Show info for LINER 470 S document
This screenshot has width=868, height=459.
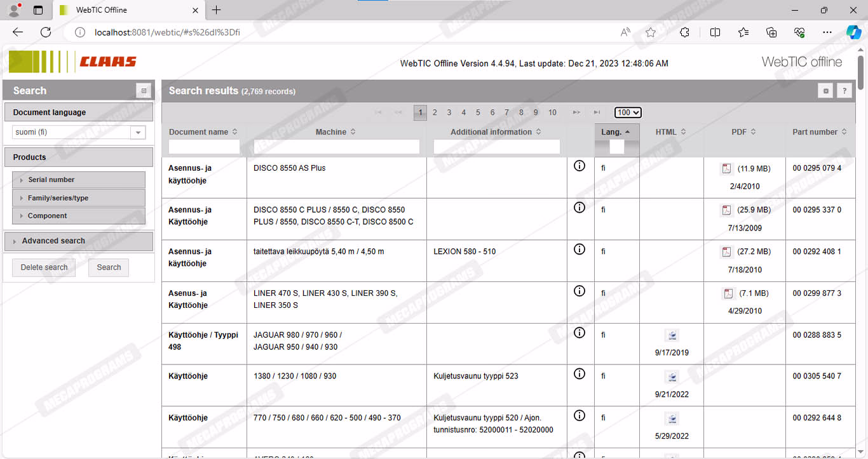[579, 291]
